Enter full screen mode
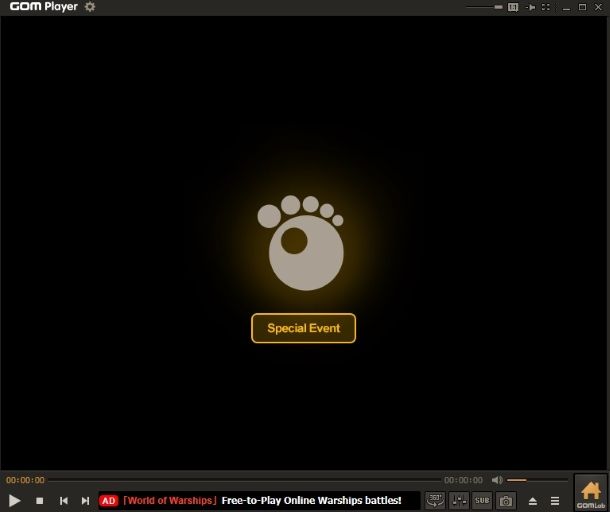Screen dimensions: 610x512 [546, 7]
